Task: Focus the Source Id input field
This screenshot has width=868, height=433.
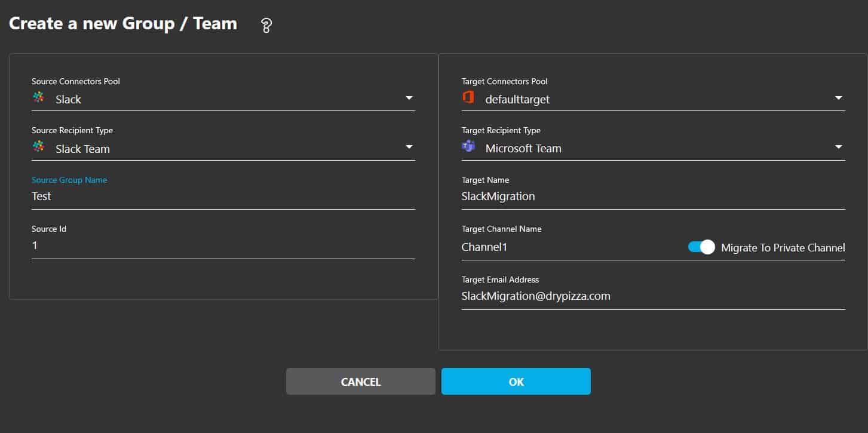Action: point(179,245)
